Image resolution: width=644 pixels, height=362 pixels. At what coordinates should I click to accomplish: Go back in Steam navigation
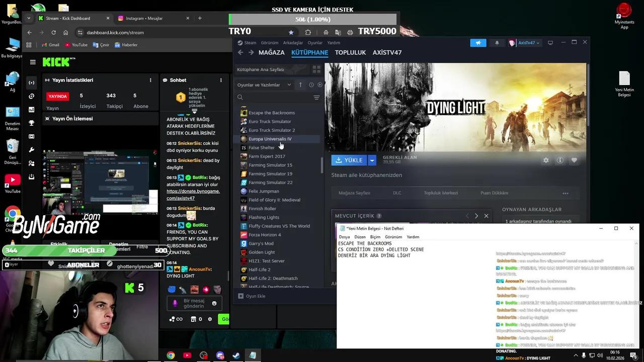[x=240, y=52]
